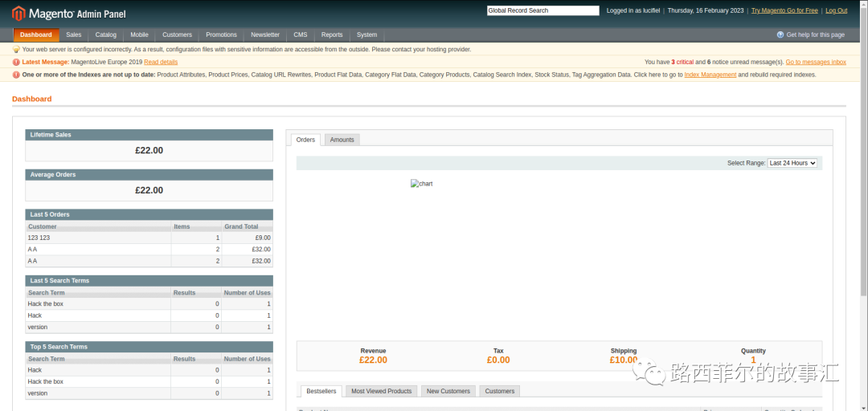Click the Tax £0.00 total
The height and width of the screenshot is (411, 868).
pos(498,360)
